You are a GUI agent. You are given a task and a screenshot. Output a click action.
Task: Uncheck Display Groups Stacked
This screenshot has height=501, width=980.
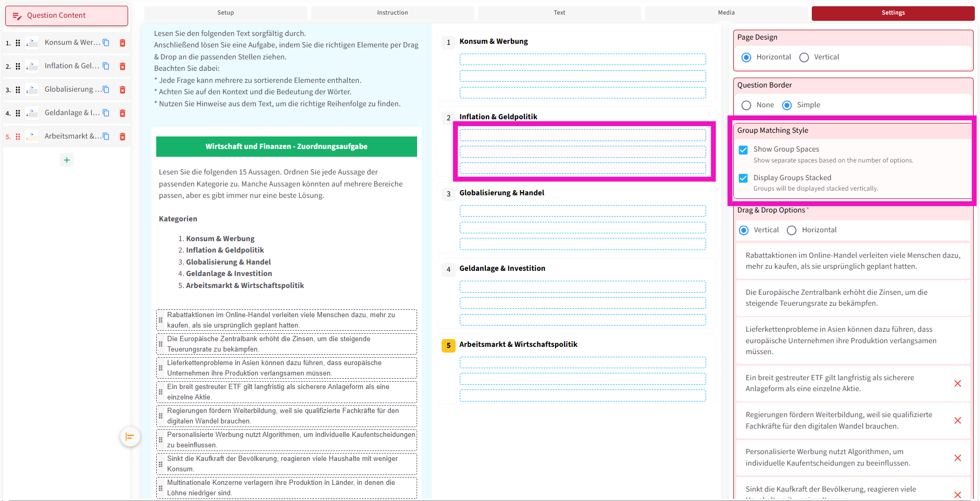click(x=743, y=178)
